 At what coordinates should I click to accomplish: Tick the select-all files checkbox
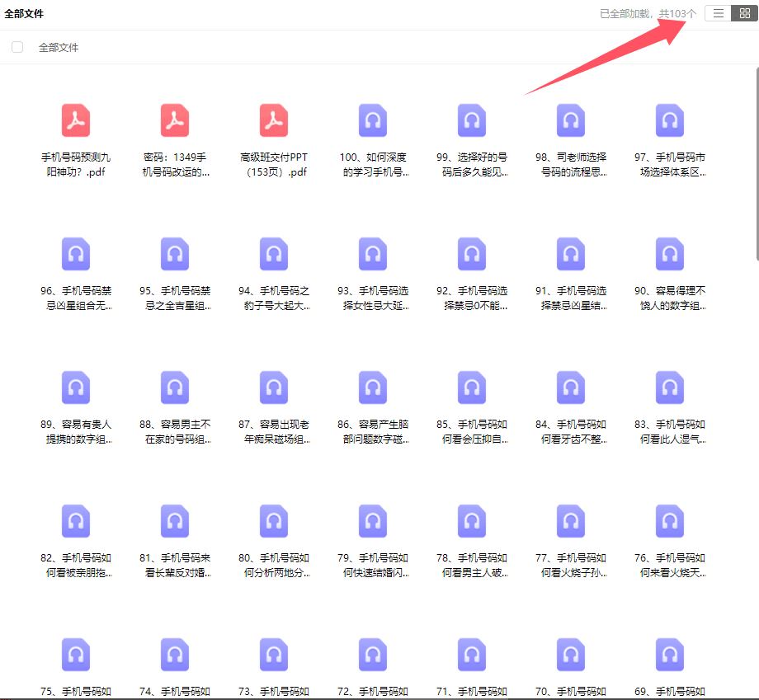pos(17,47)
